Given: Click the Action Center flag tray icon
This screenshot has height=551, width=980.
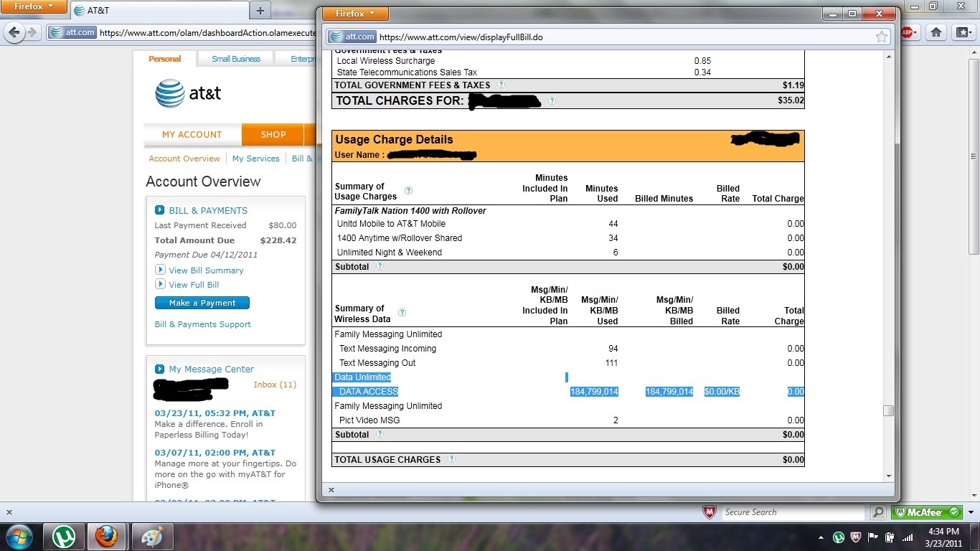Looking at the screenshot, I should pyautogui.click(x=873, y=537).
